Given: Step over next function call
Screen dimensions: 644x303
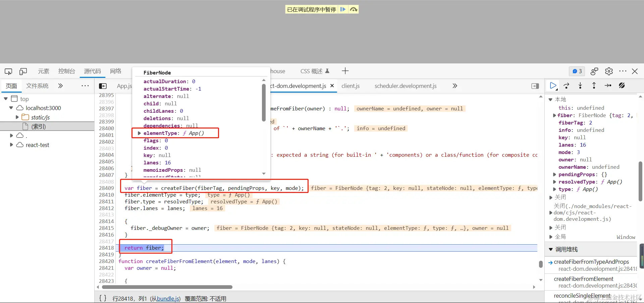Looking at the screenshot, I should tap(567, 86).
